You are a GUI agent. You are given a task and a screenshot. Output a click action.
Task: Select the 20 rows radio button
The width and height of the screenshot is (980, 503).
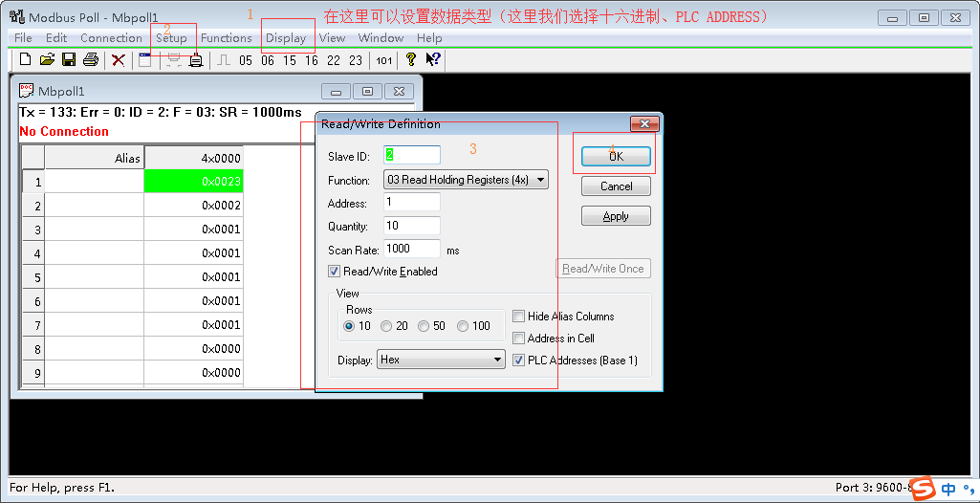tap(386, 326)
